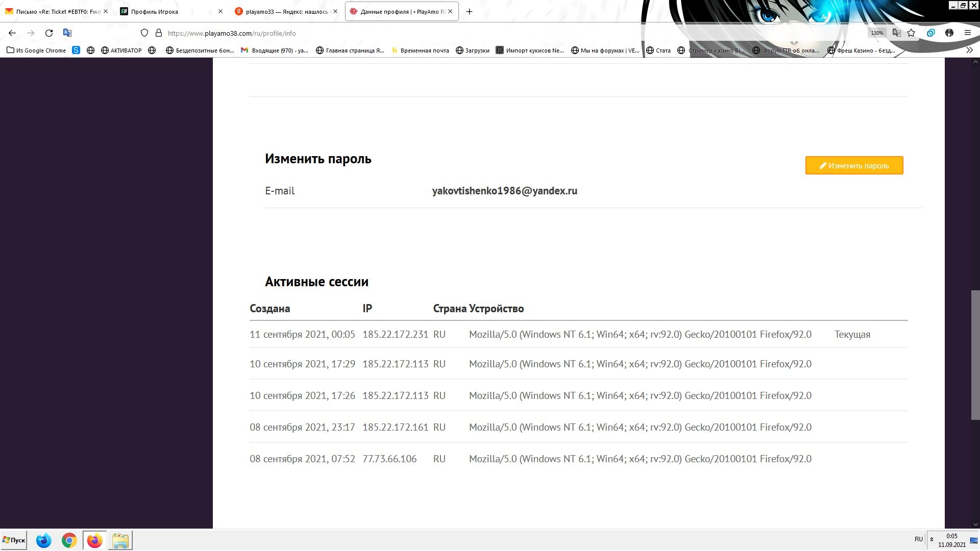Click the page vertical scrollbar thumb
The image size is (980, 551).
[975, 355]
